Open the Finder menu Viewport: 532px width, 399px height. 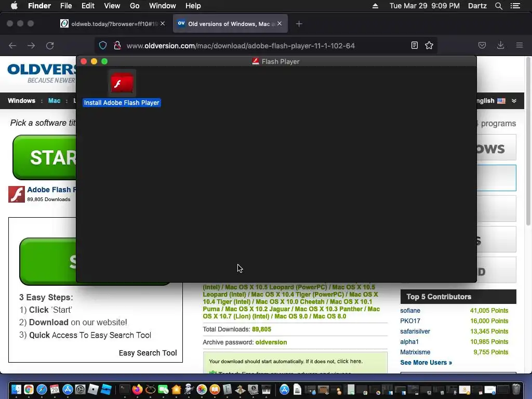click(39, 6)
